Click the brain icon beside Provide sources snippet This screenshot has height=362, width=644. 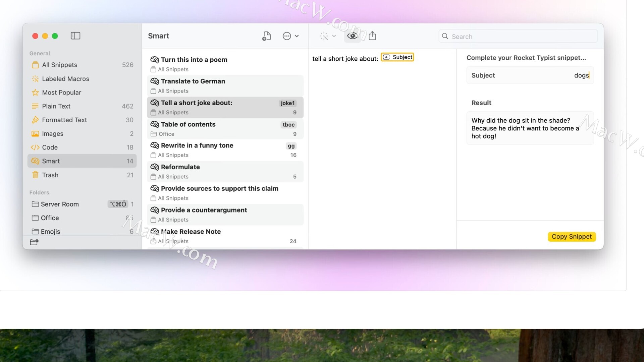(155, 188)
